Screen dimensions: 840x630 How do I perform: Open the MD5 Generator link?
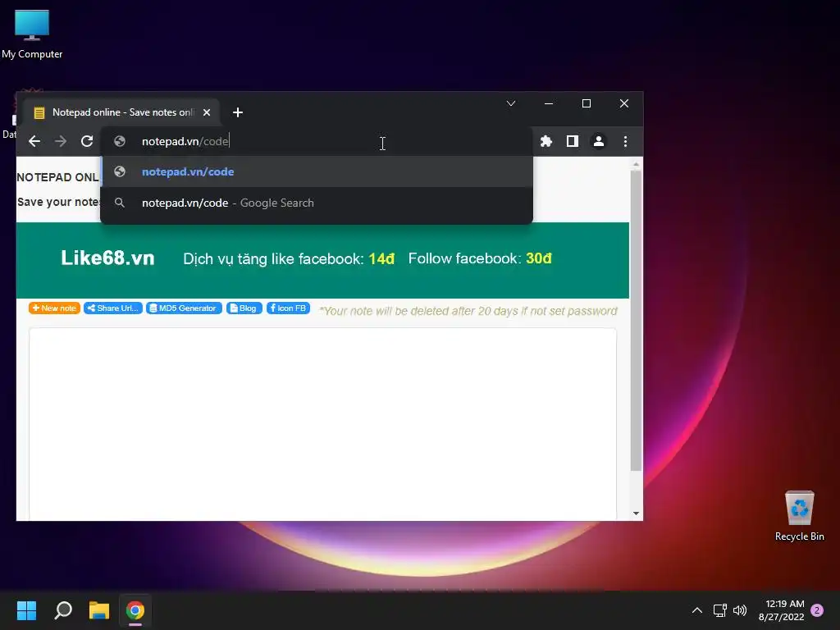tap(184, 308)
